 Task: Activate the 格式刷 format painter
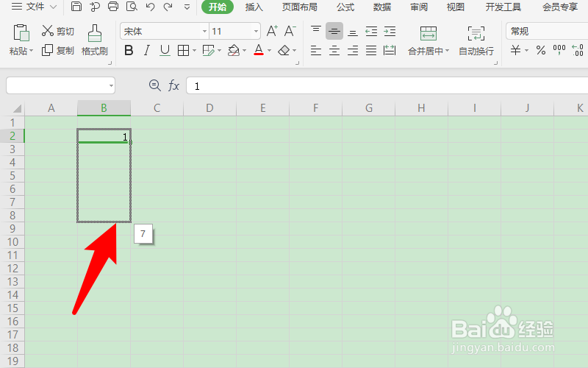95,40
